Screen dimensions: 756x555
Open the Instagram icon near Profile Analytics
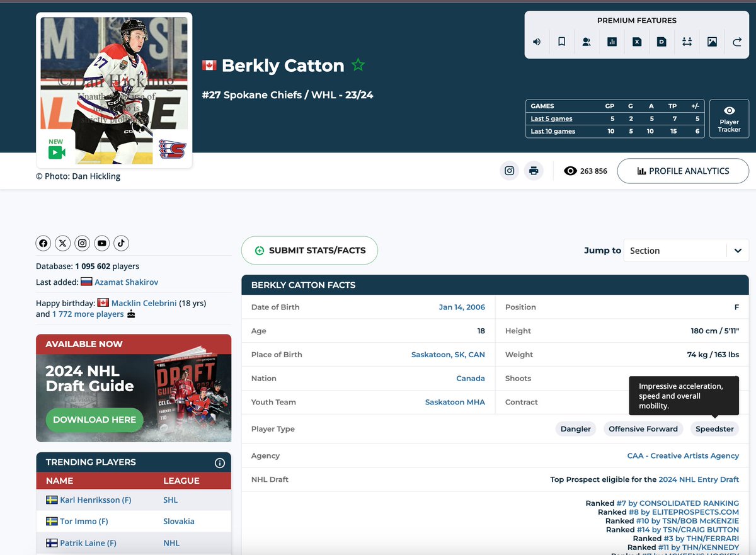[x=509, y=171]
